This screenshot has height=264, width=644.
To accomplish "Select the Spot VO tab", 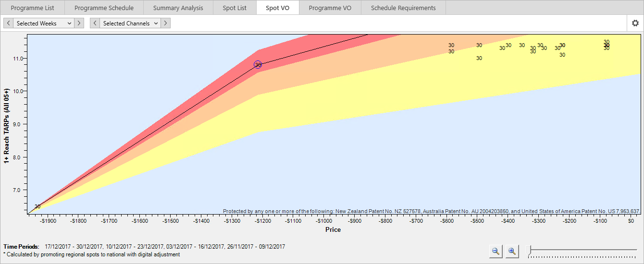I will point(278,8).
